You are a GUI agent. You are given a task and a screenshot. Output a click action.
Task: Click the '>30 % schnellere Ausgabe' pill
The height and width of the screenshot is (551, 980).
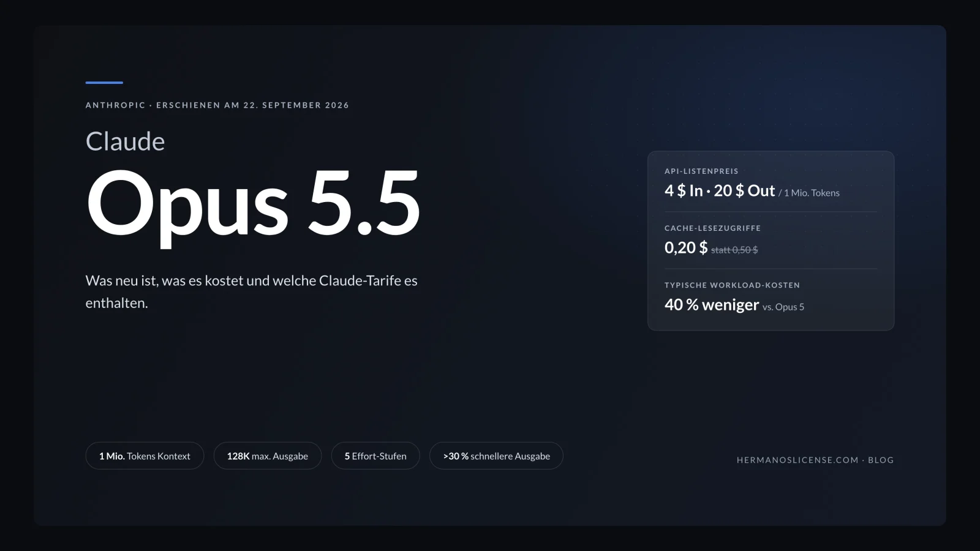point(496,455)
